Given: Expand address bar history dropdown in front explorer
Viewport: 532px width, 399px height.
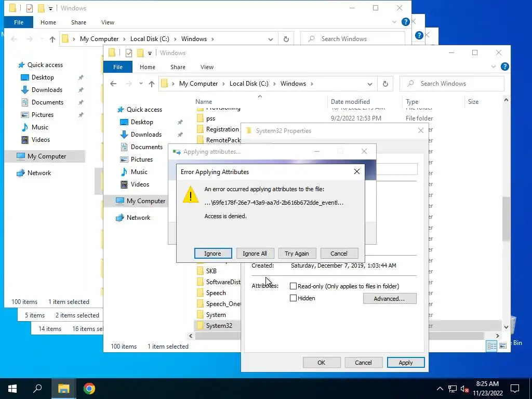Looking at the screenshot, I should [x=370, y=84].
